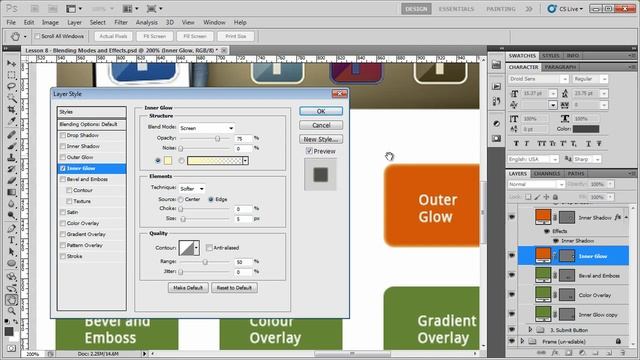Click the Fit Screen button

(x=155, y=36)
